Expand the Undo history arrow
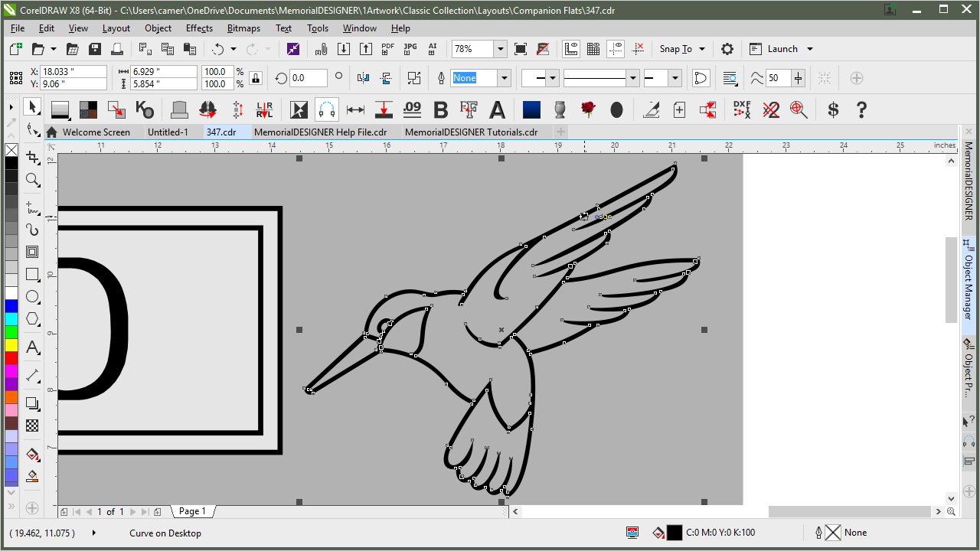The image size is (980, 551). tap(234, 49)
